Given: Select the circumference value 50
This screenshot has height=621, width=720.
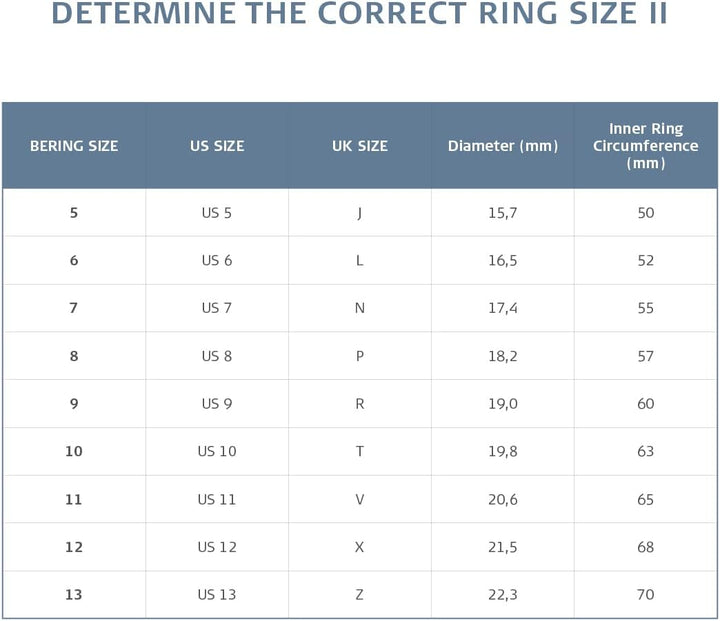Looking at the screenshot, I should click(645, 213).
